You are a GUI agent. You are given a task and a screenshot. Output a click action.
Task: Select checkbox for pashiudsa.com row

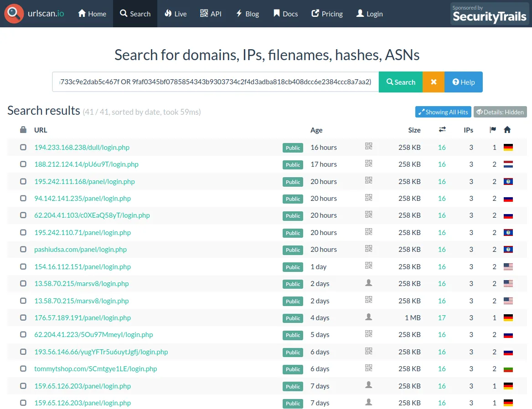(x=23, y=250)
